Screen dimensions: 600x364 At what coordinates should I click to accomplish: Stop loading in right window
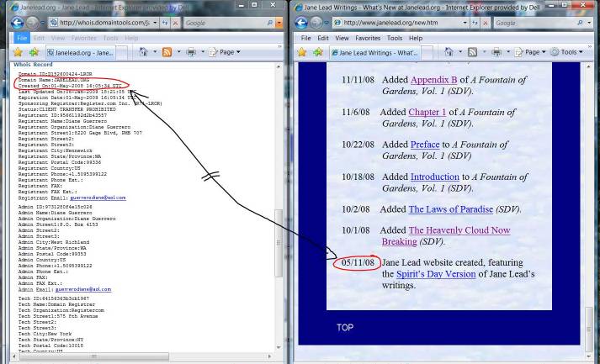(486, 23)
